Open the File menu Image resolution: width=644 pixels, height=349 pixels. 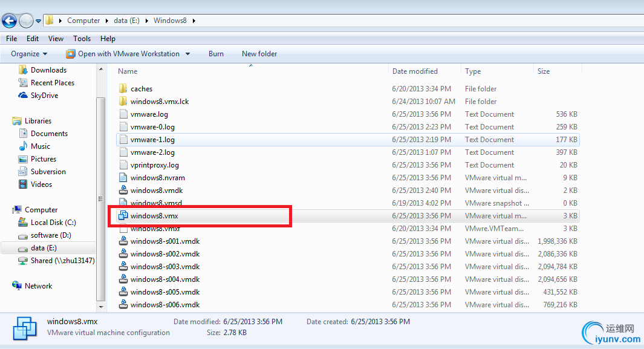click(11, 39)
